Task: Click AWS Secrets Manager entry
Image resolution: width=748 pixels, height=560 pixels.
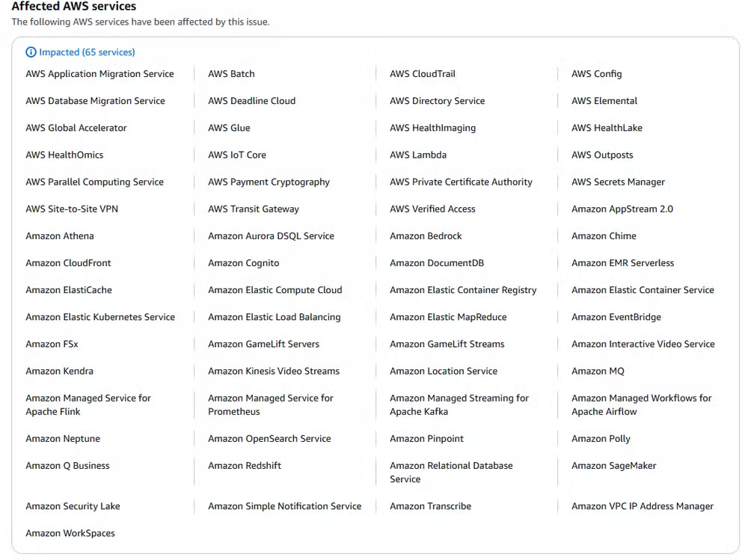Action: click(618, 182)
